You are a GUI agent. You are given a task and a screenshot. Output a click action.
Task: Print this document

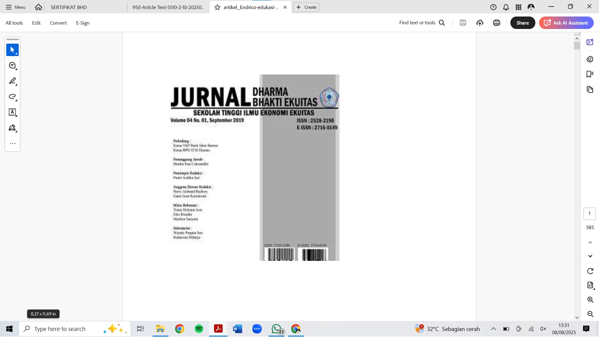point(497,23)
